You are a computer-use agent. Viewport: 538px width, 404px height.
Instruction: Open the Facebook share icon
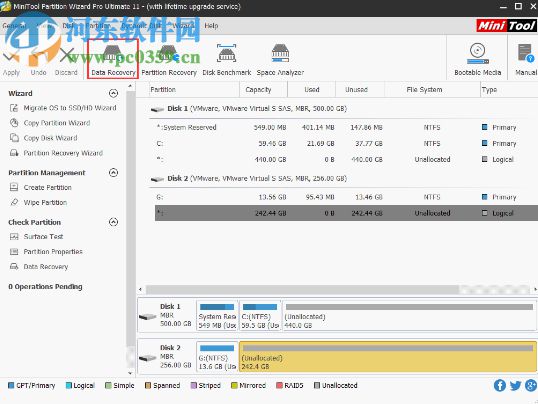500,385
